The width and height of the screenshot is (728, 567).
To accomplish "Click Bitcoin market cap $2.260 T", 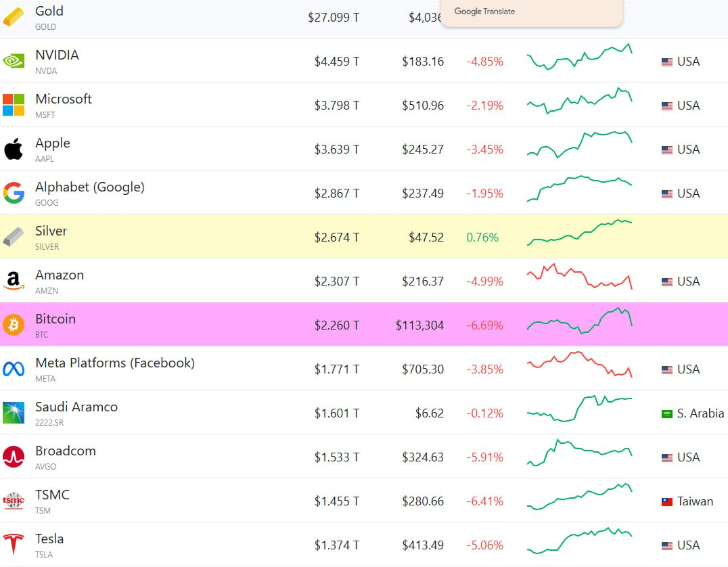I will 337,325.
